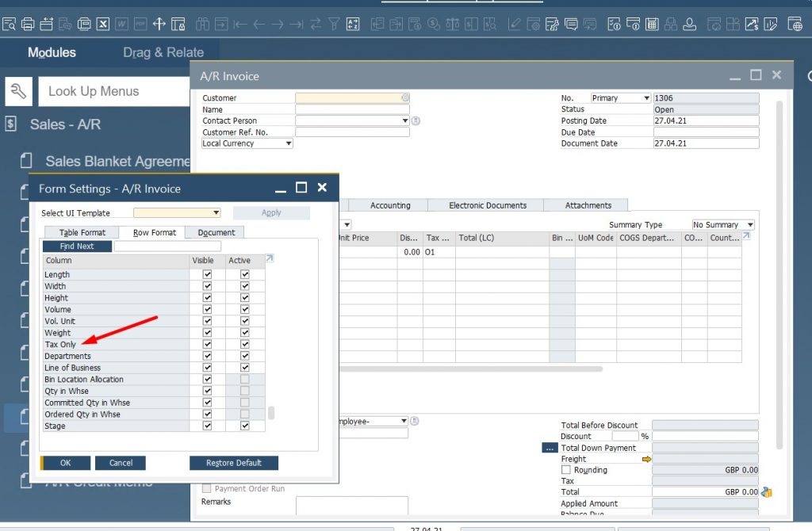Click the Print toolbar icon
812x531 pixels.
point(28,24)
